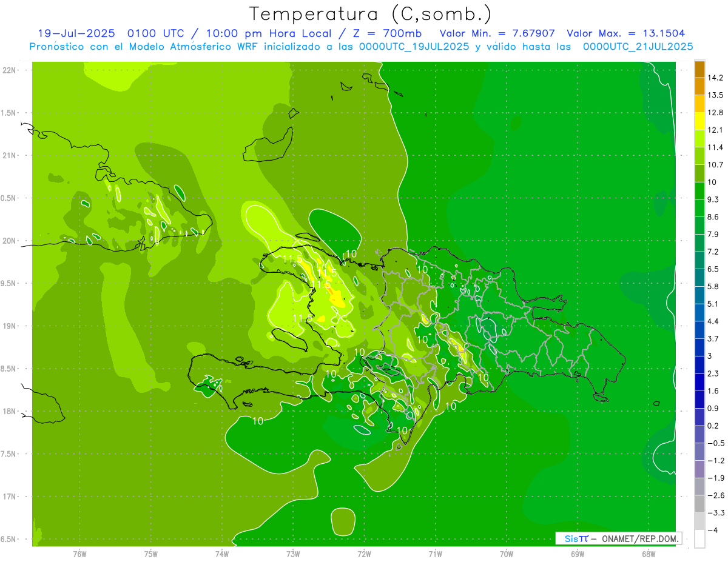The width and height of the screenshot is (728, 562).
Task: Click the "0.2" color scale value
Action: 713,426
